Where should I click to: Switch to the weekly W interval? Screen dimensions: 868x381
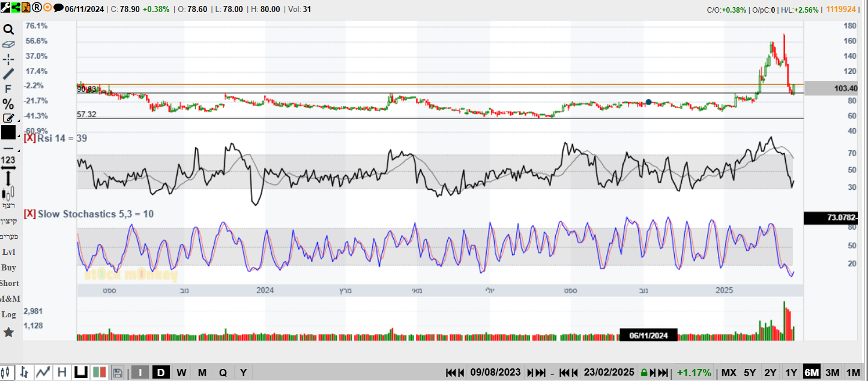point(181,373)
